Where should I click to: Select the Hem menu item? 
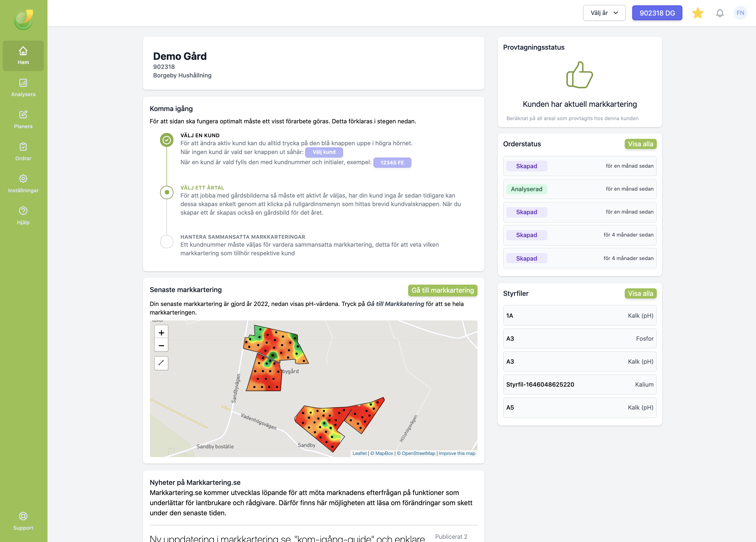(x=23, y=56)
